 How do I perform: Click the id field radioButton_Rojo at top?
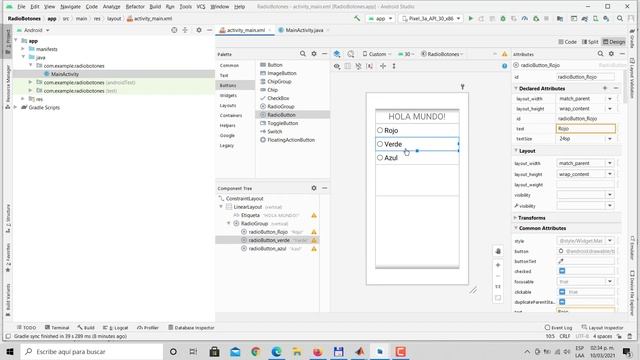tap(586, 77)
